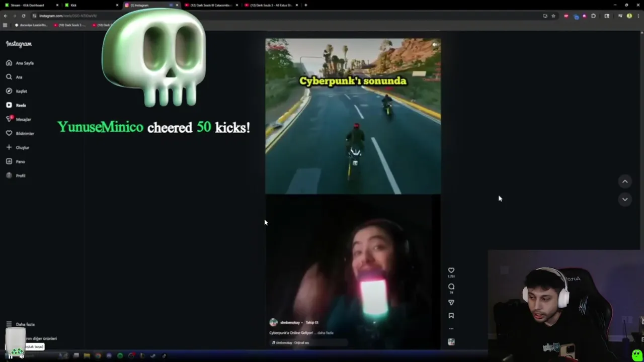
Task: Open a new browser tab
Action: point(306,5)
